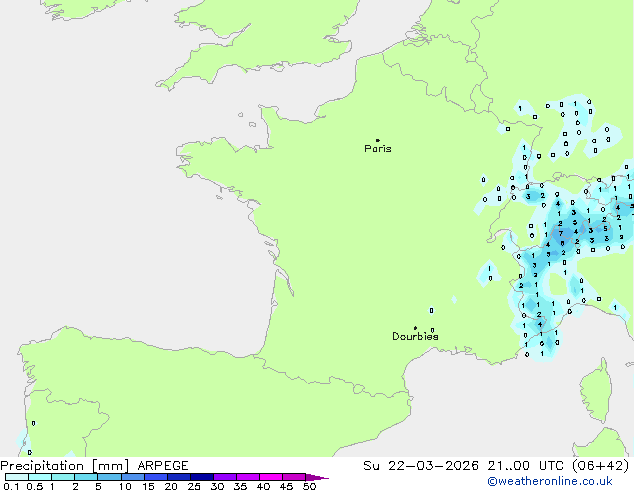Open the weatheronline.co.uk copyright link

coord(565,482)
